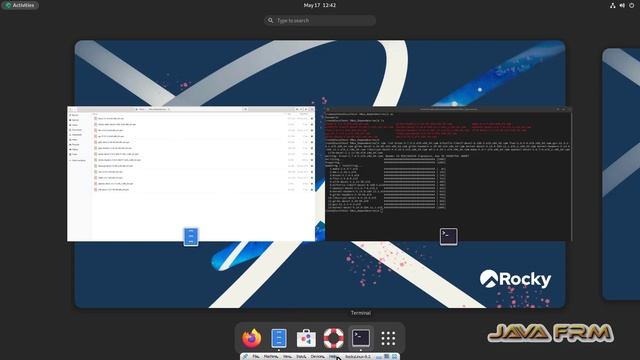
Task: Click the Activities button in the top bar
Action: point(20,5)
